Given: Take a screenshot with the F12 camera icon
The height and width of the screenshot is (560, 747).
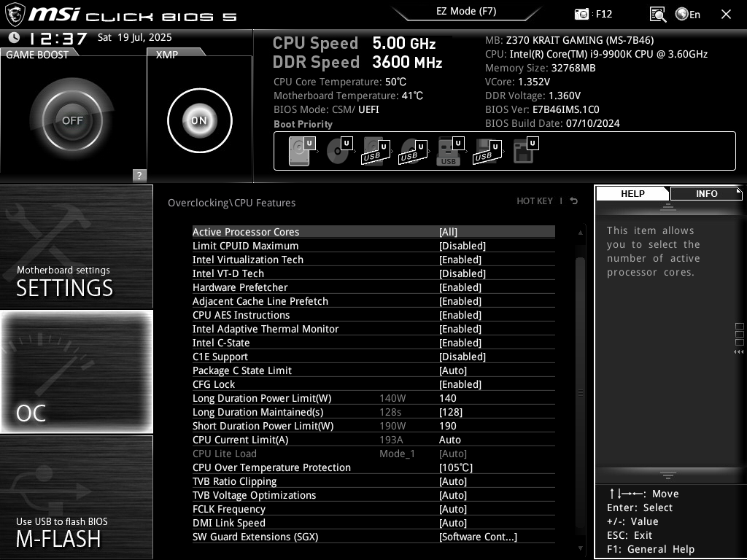Looking at the screenshot, I should coord(581,15).
